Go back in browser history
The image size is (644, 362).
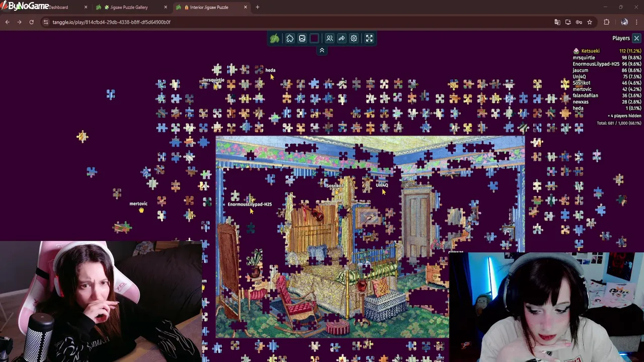(x=7, y=22)
